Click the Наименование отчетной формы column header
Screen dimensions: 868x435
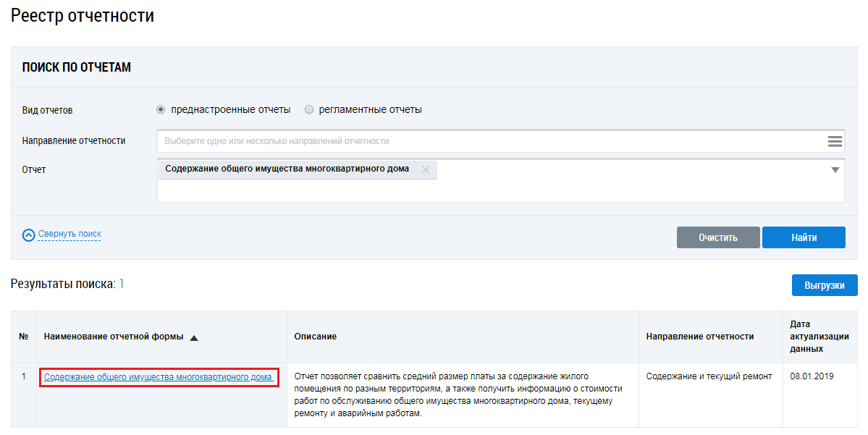click(x=114, y=337)
